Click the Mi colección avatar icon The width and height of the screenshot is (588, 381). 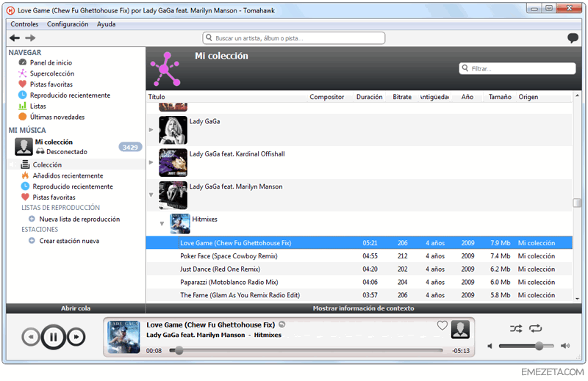(24, 147)
